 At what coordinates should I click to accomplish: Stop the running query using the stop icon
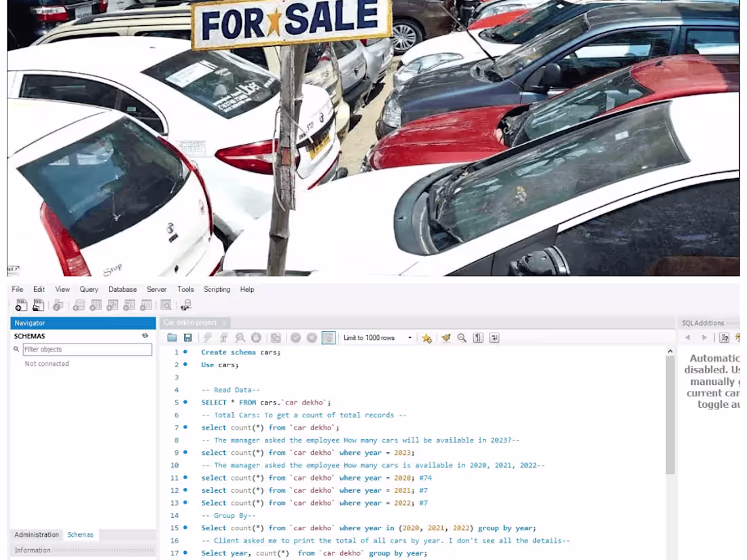coord(255,337)
